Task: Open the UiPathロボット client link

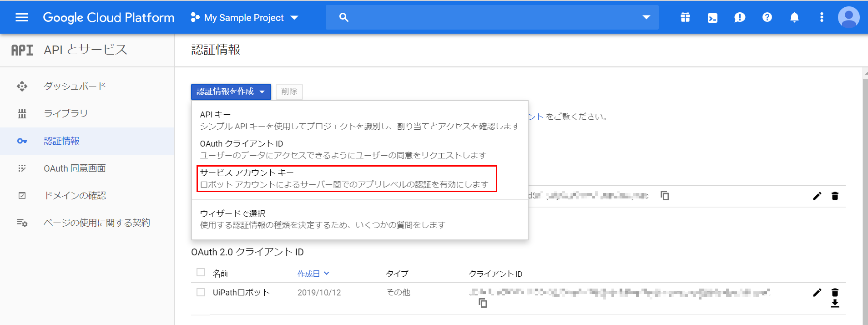Action: [241, 292]
